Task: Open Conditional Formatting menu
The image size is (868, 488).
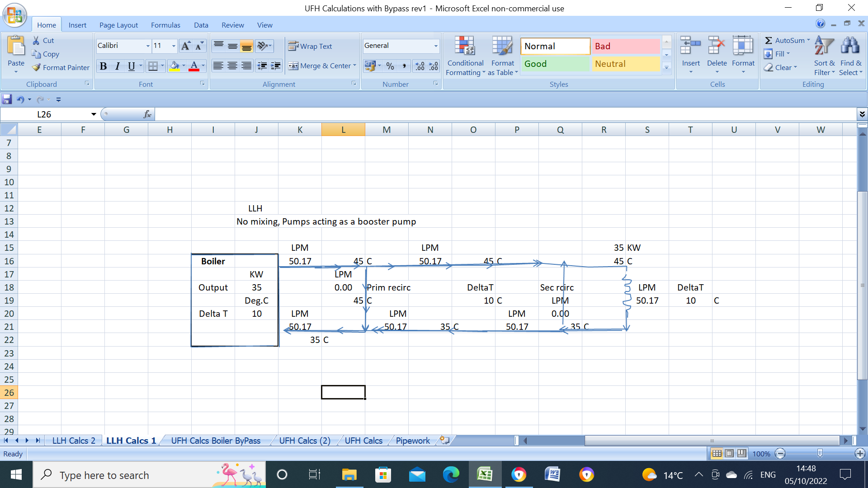Action: (465, 56)
